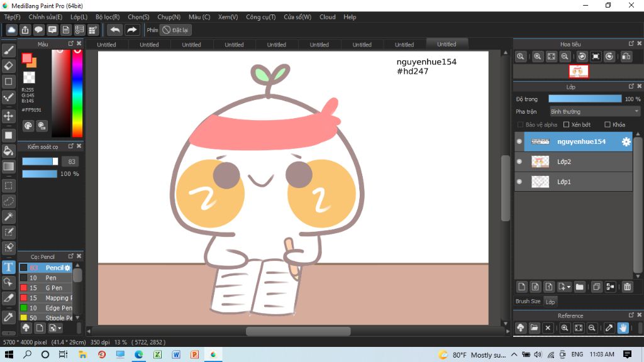Click the brush size slider showing 83

(40, 162)
